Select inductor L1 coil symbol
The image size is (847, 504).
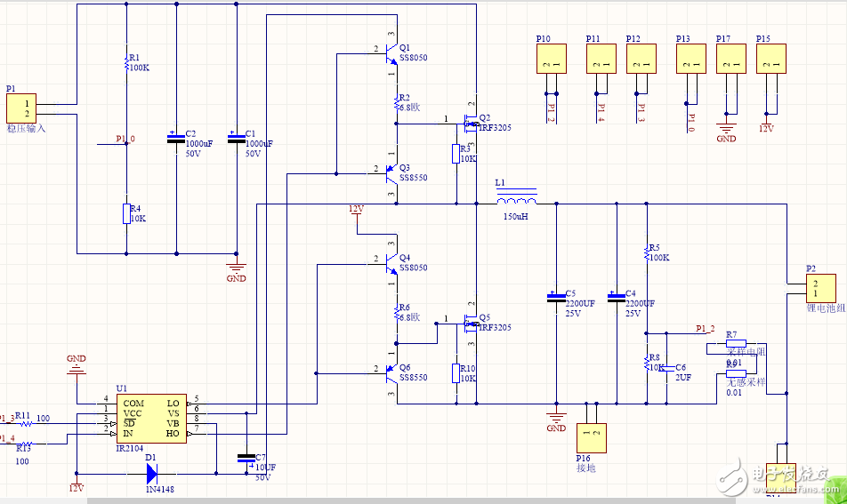(x=516, y=197)
